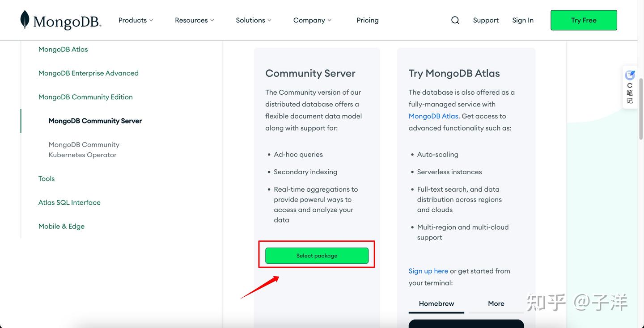Click the Try Free button
644x328 pixels.
pos(584,20)
